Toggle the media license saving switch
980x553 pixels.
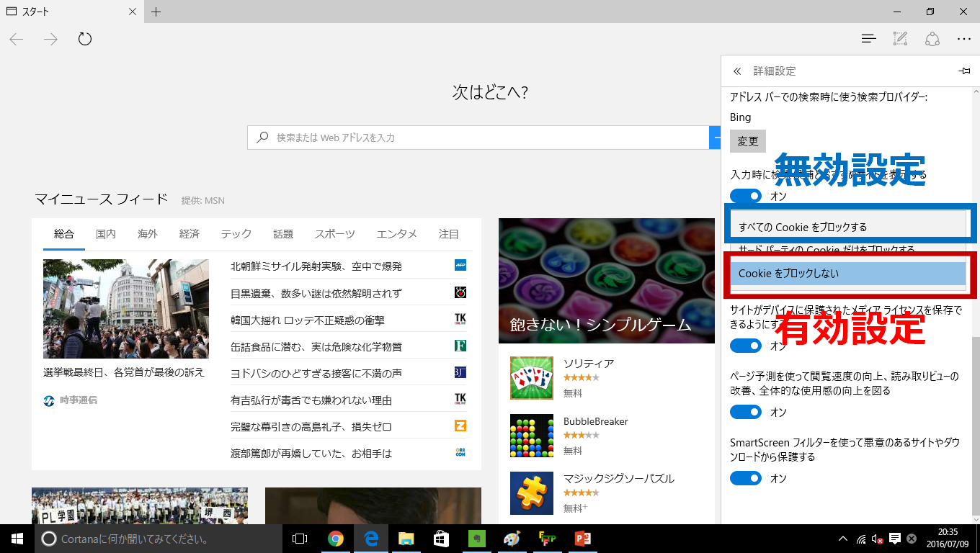(x=746, y=346)
